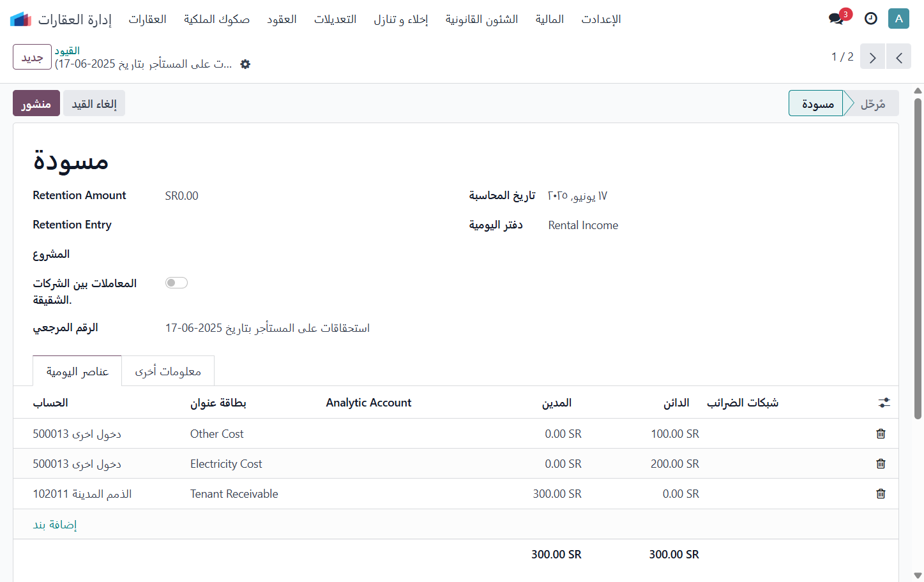
Task: Switch to معلومات أخرى tab
Action: pos(168,371)
